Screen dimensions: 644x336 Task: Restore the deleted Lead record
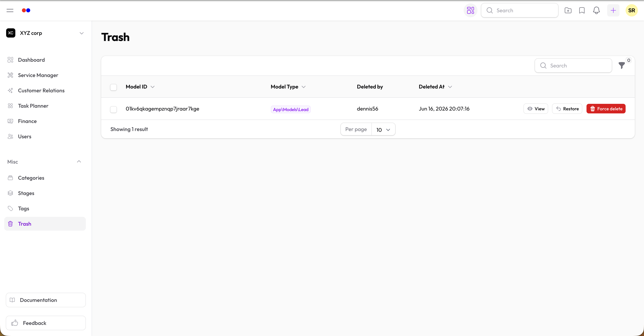click(x=567, y=109)
